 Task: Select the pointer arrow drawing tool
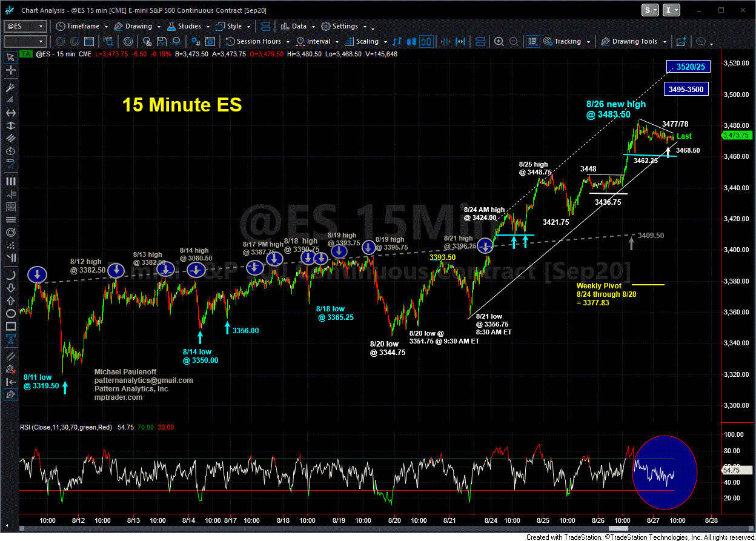pyautogui.click(x=10, y=58)
